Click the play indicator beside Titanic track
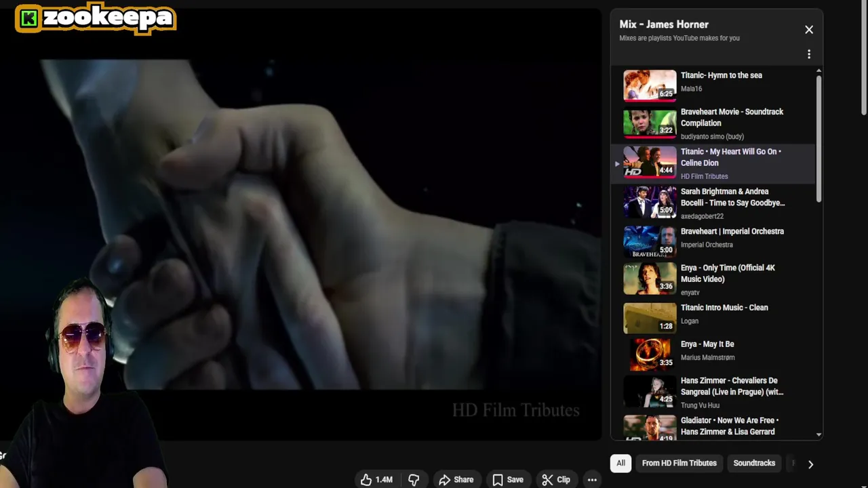This screenshot has width=868, height=488. point(617,163)
